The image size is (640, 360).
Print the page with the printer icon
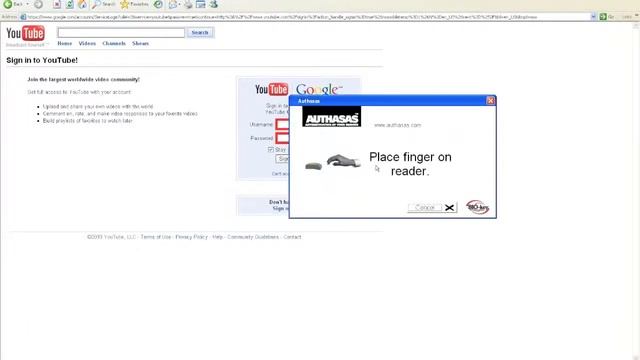[x=188, y=4]
